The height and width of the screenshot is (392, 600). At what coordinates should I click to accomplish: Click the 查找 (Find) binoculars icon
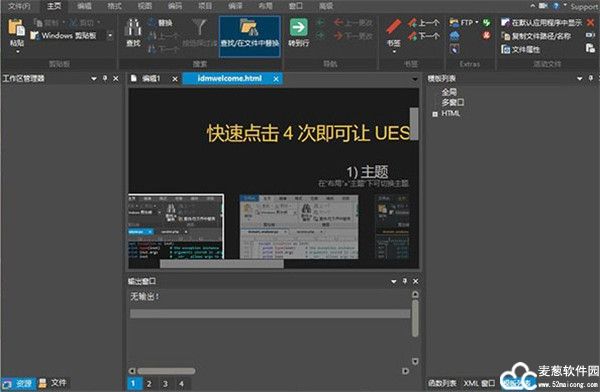[133, 28]
